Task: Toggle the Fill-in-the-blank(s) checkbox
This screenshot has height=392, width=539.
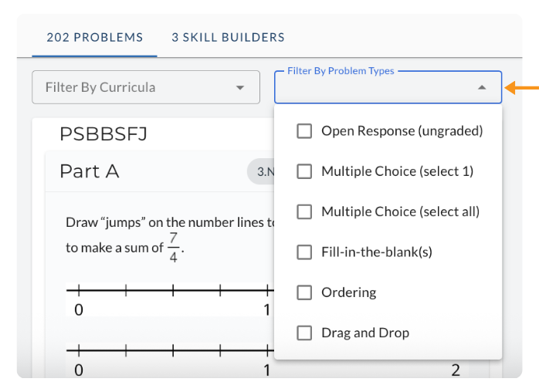Action: click(304, 252)
